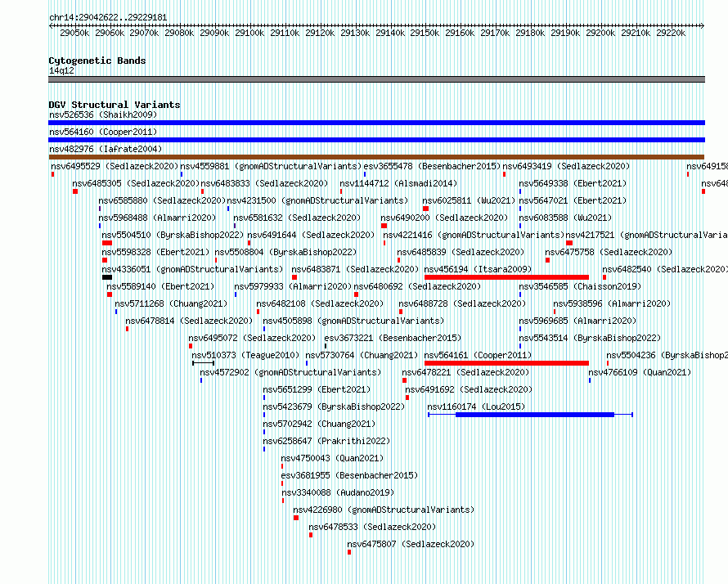The image size is (728, 584).
Task: Open the nsv4221416 (gnomADStructuralVariants) label
Action: pyautogui.click(x=474, y=235)
